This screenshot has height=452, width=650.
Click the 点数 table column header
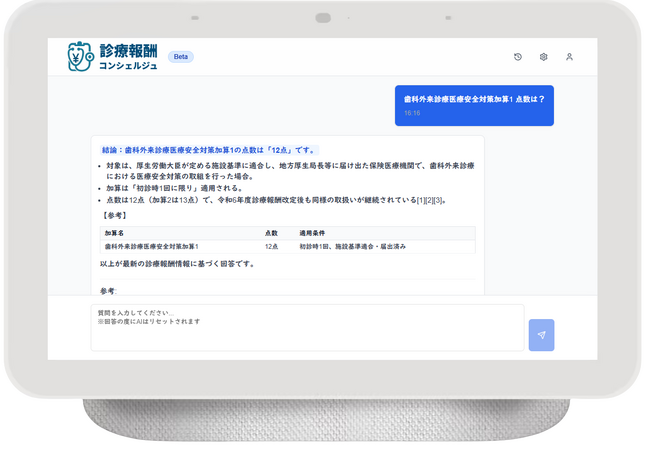pyautogui.click(x=271, y=233)
